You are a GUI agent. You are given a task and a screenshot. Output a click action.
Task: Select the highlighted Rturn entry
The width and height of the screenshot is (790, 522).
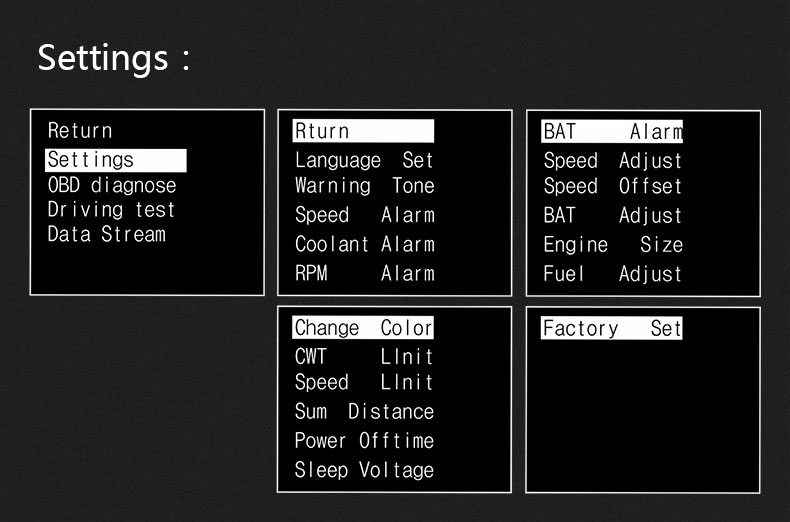tap(363, 131)
